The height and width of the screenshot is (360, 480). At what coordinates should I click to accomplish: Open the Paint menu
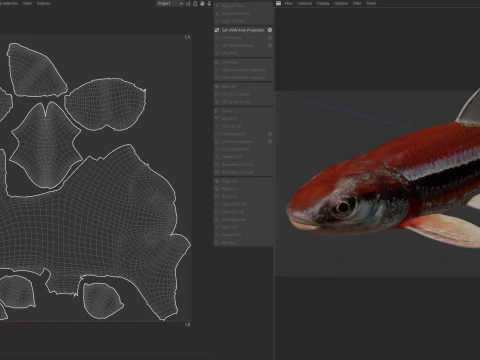click(27, 3)
